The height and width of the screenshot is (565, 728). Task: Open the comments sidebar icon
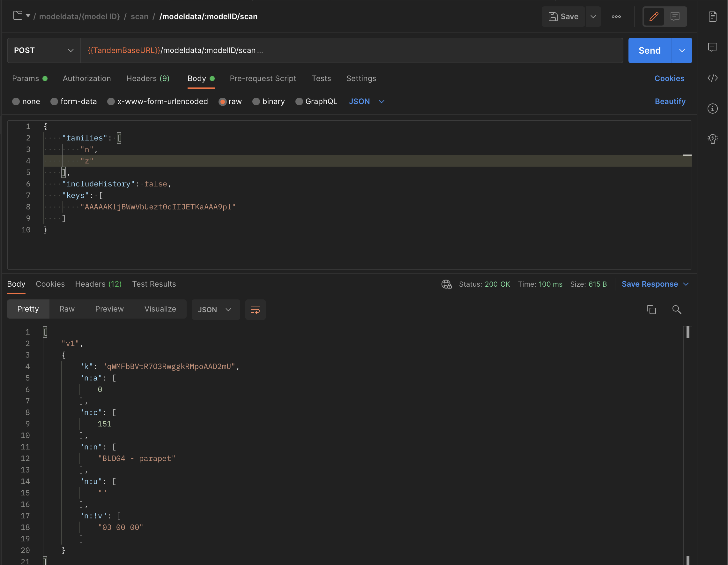pos(712,47)
